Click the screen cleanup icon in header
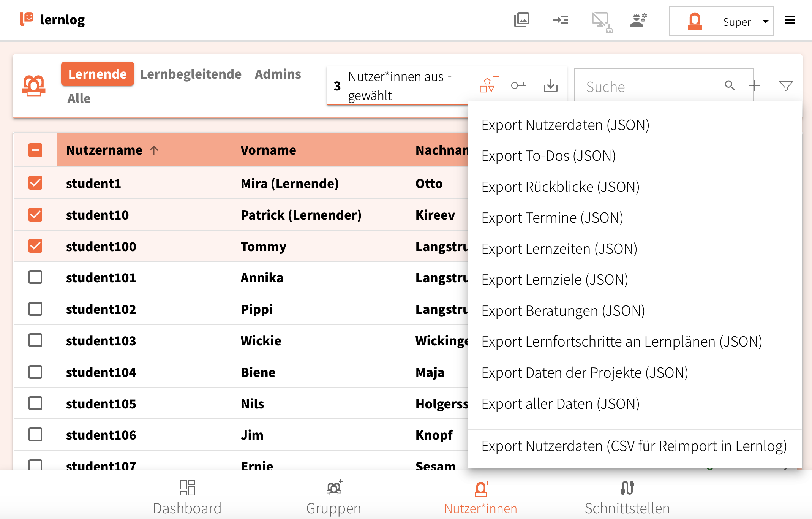Viewport: 812px width, 519px height. click(x=602, y=22)
